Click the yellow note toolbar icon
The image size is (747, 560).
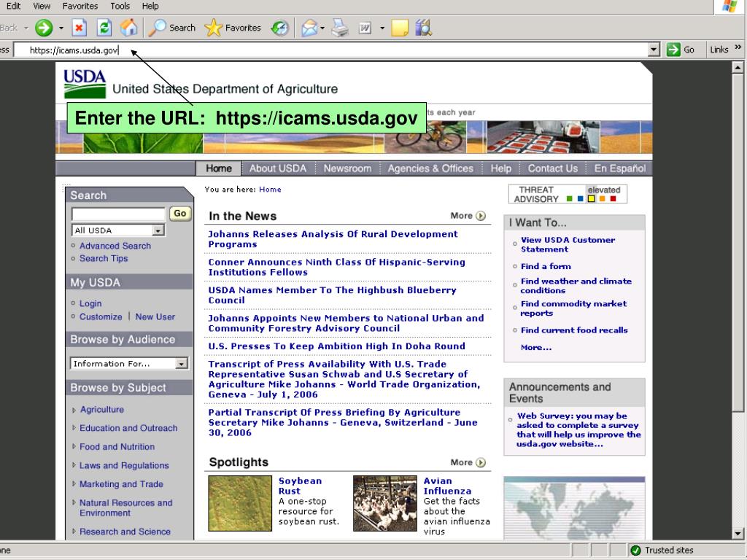pyautogui.click(x=400, y=28)
